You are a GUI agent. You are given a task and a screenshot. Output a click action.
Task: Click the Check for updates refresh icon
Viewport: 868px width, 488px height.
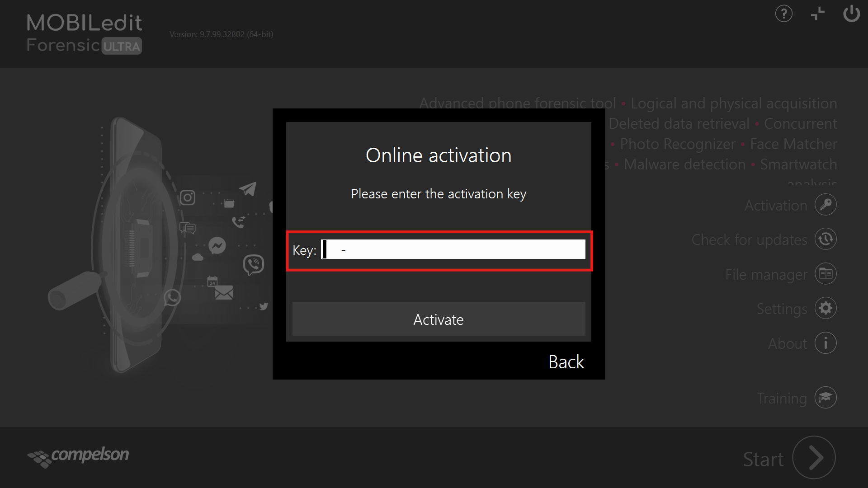point(826,239)
